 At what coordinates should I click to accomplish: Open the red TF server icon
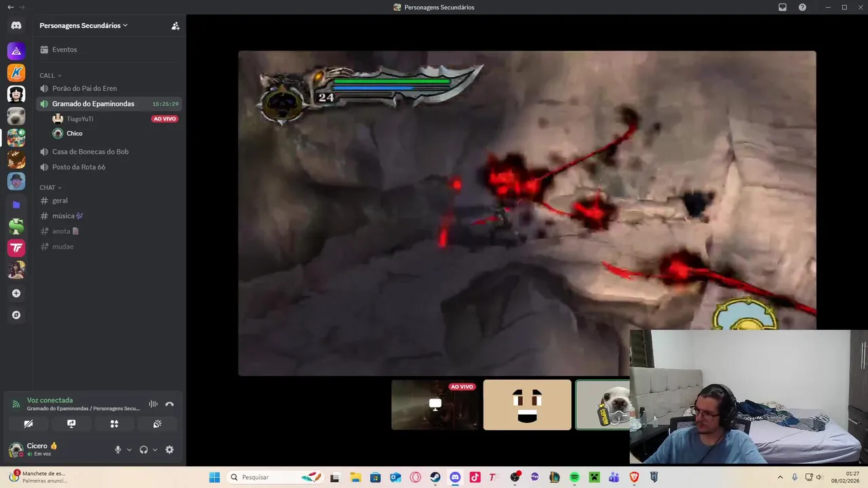coord(16,248)
